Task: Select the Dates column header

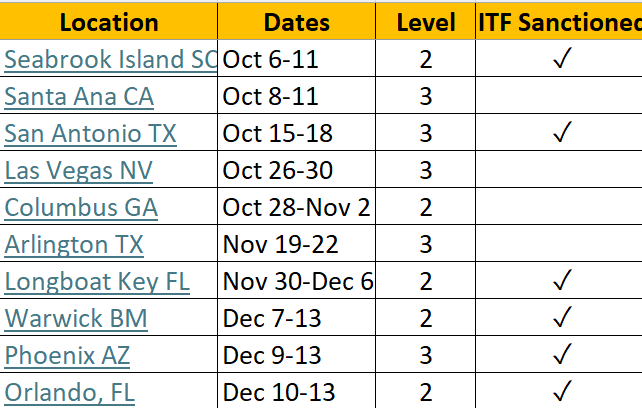Action: click(296, 22)
